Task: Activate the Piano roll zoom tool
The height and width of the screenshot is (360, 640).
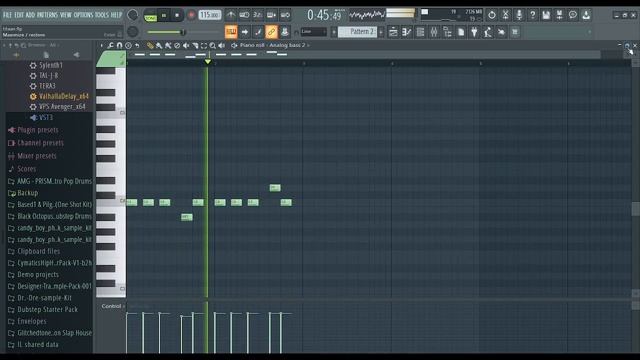Action: tap(213, 45)
